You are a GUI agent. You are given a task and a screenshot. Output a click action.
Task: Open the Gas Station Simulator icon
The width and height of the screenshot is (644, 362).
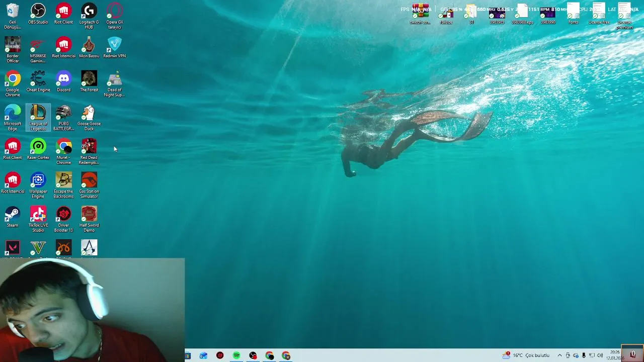(x=89, y=186)
